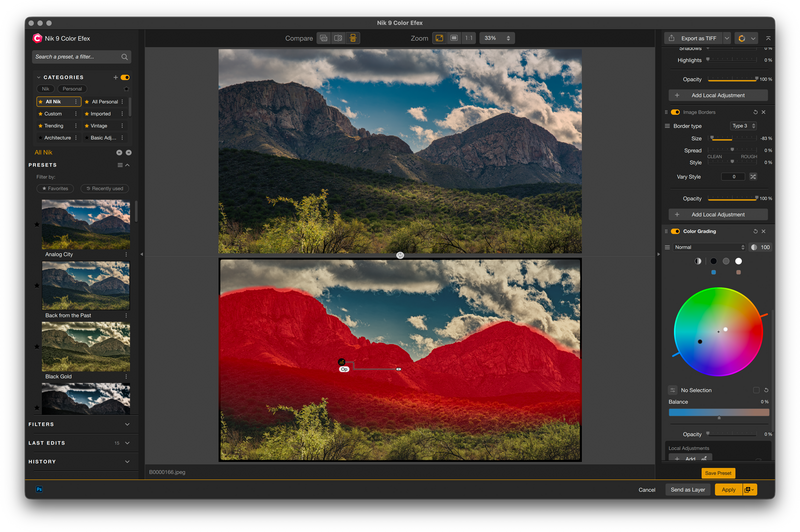Add a new category with plus icon
800x532 pixels.
tap(116, 78)
